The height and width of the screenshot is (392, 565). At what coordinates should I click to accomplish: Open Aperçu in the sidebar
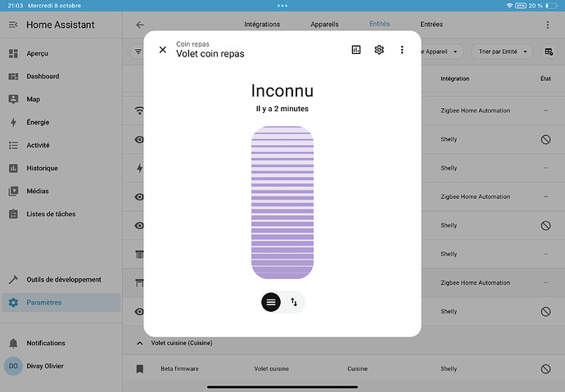point(61,53)
